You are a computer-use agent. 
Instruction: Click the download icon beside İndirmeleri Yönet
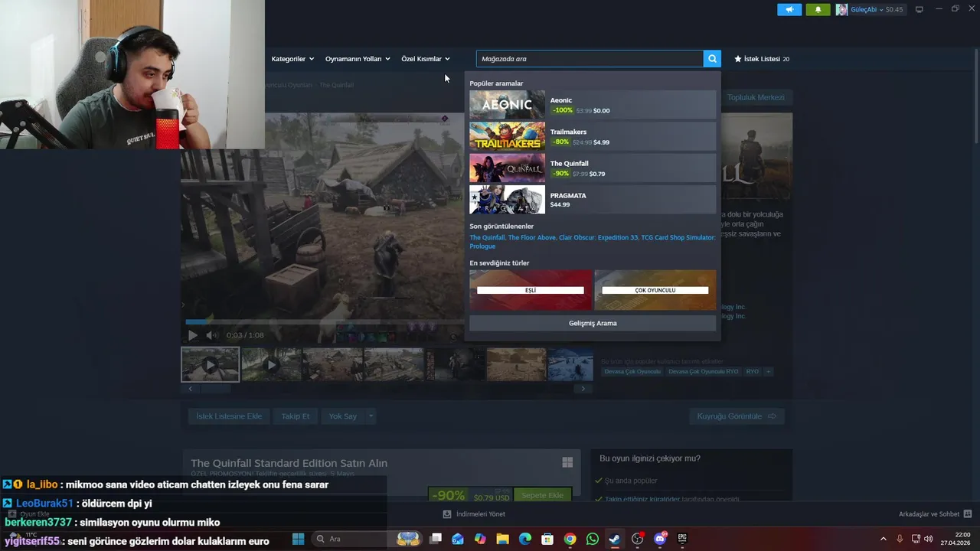click(447, 514)
